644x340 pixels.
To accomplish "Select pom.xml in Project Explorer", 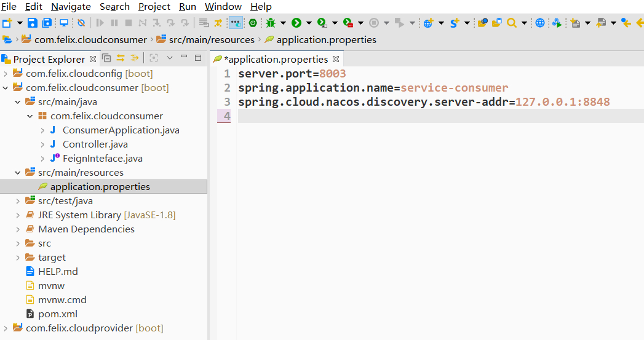I will click(x=58, y=314).
